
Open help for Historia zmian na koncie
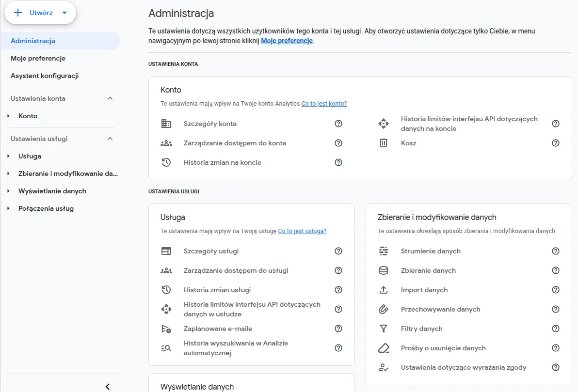(338, 162)
